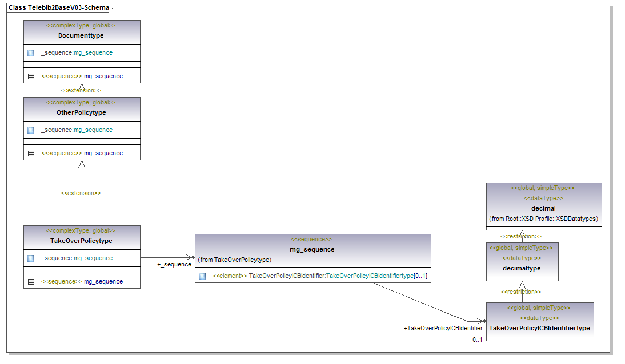Screen dimensions: 625x364
Task: Select the attribute icon in OtherPolicytype
Action: click(31, 130)
